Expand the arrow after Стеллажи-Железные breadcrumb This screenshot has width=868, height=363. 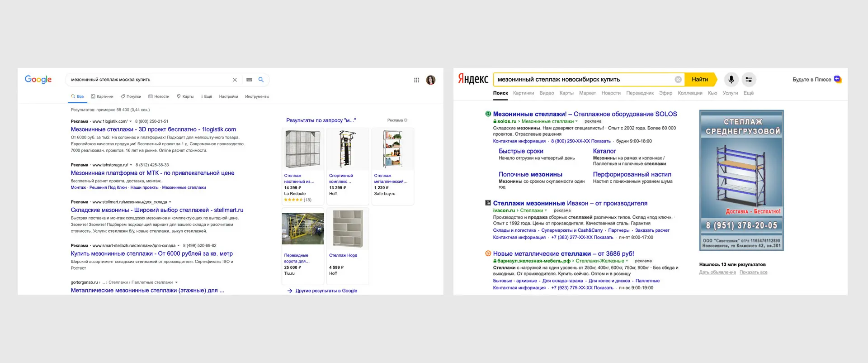click(627, 261)
